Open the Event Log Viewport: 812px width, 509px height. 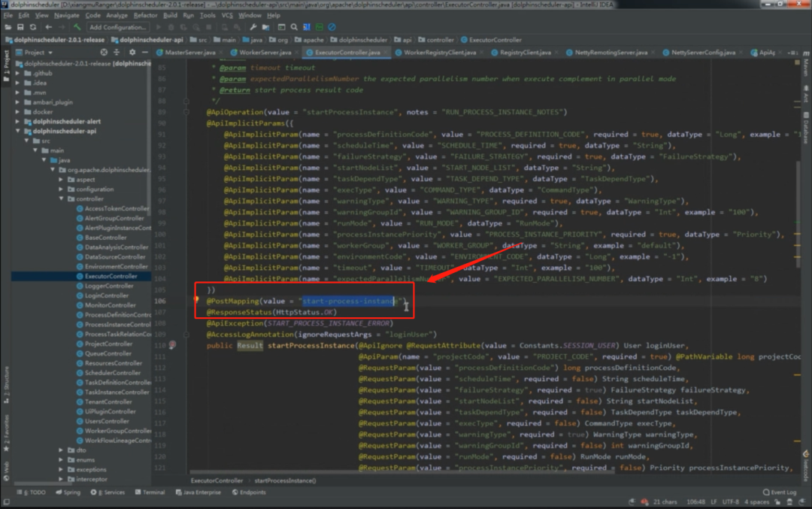(780, 492)
